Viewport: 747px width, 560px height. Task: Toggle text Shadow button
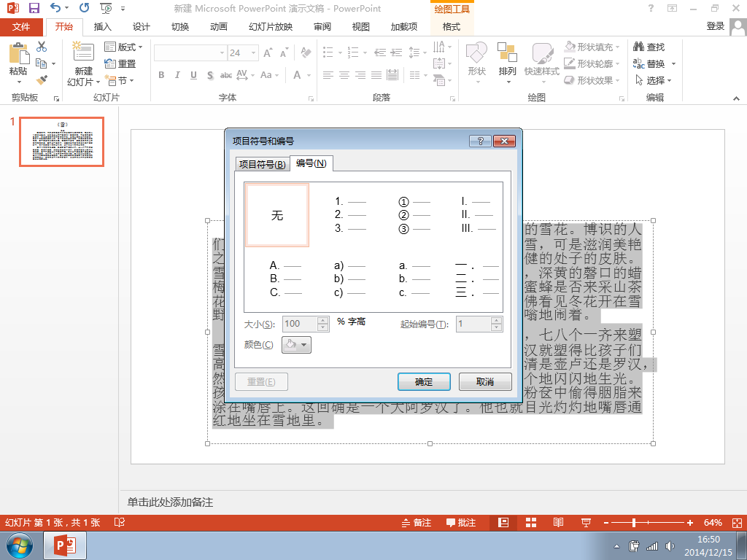tap(210, 75)
